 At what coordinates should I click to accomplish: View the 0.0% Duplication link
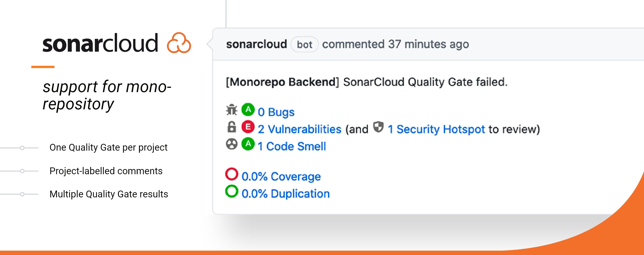(x=285, y=194)
